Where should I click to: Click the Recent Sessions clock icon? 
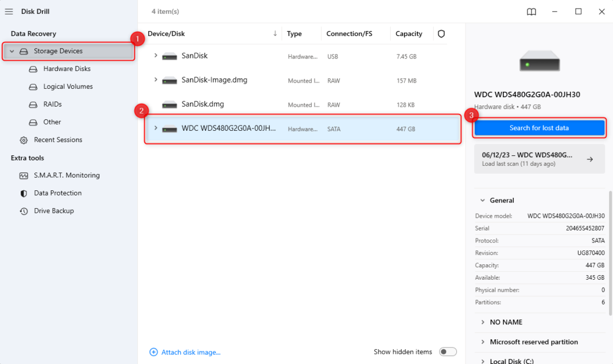tap(23, 139)
